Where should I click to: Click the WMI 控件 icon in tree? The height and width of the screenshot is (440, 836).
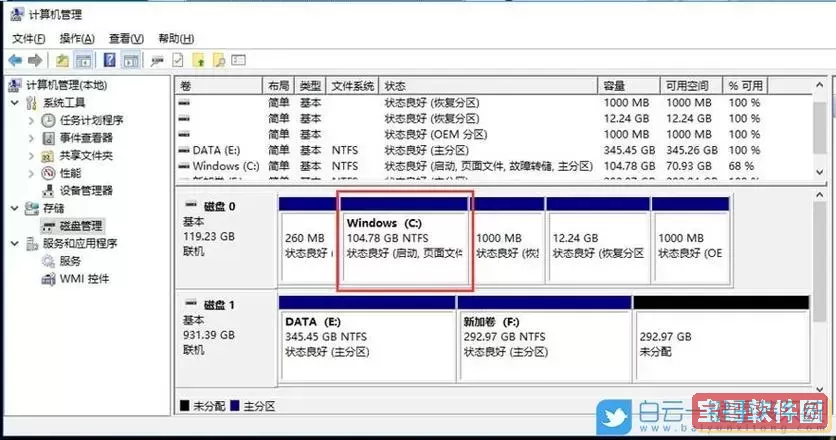(x=48, y=278)
